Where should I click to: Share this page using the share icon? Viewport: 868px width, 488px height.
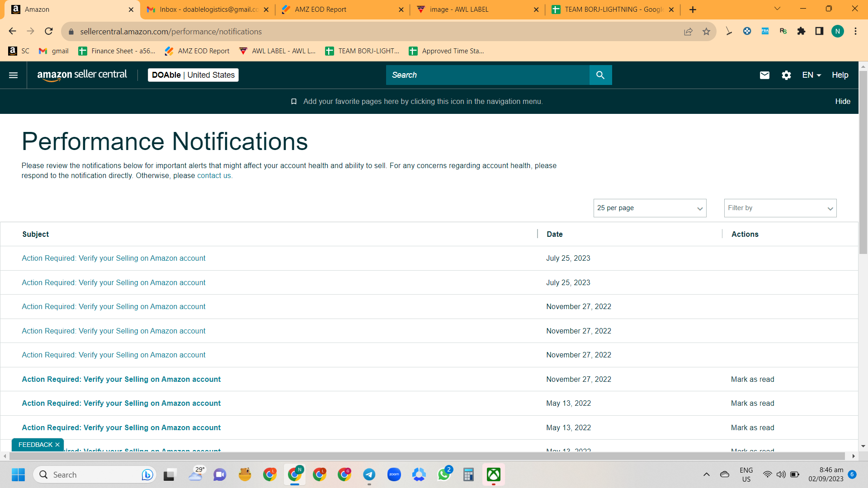click(x=688, y=31)
